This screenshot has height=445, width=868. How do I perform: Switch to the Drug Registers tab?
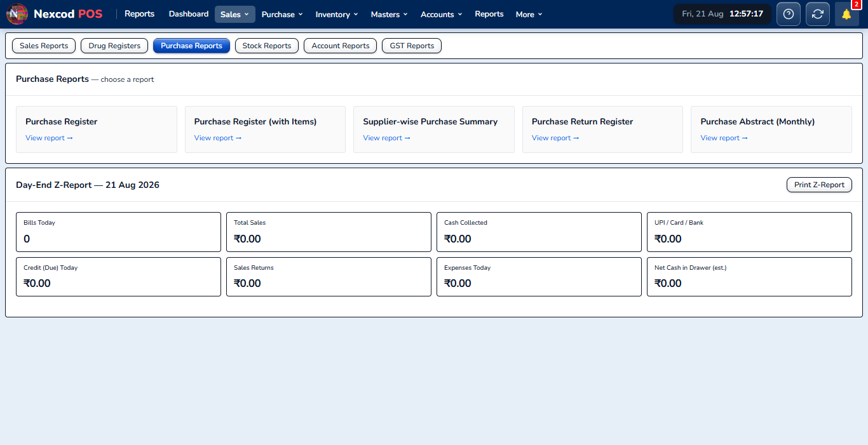114,46
